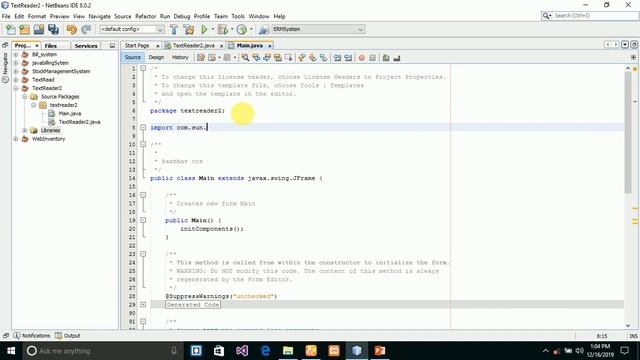
Task: Open the ERMSystem project dropdown
Action: pos(318,29)
